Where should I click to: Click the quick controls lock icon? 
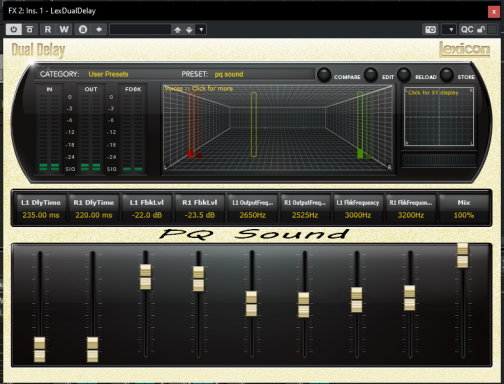click(481, 29)
